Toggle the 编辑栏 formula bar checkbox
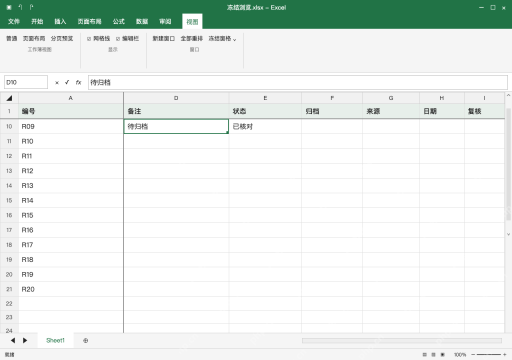 coord(118,39)
